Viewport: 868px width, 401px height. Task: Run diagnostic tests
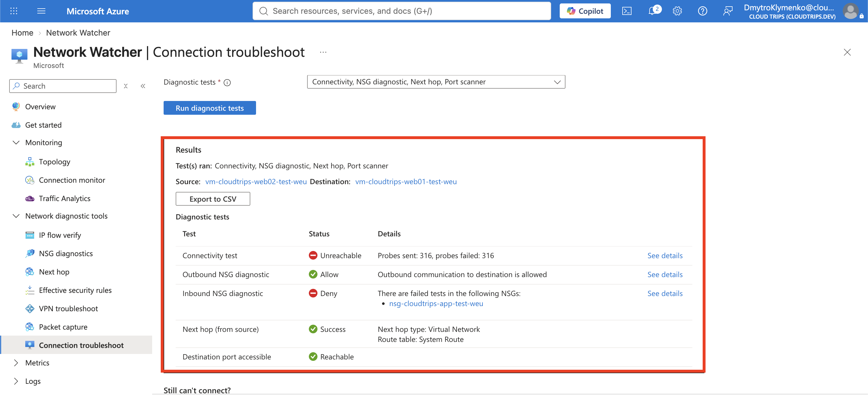pos(210,108)
